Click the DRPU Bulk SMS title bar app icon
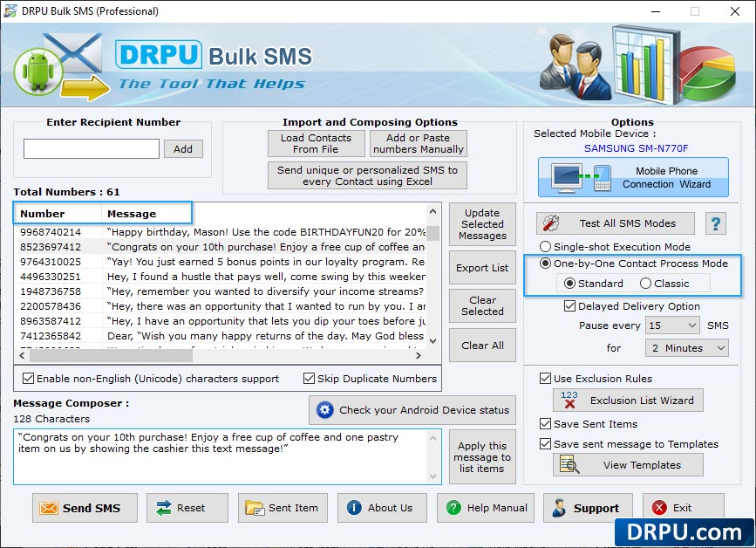Viewport: 756px width, 548px height. tap(10, 10)
